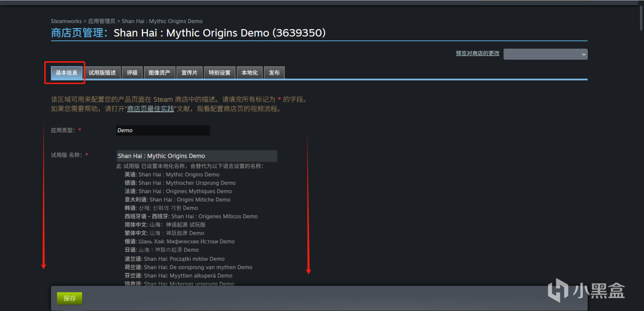Click Shan Hai : Mythic Origins Demo breadcrumb
This screenshot has height=311, width=644.
pyautogui.click(x=162, y=21)
